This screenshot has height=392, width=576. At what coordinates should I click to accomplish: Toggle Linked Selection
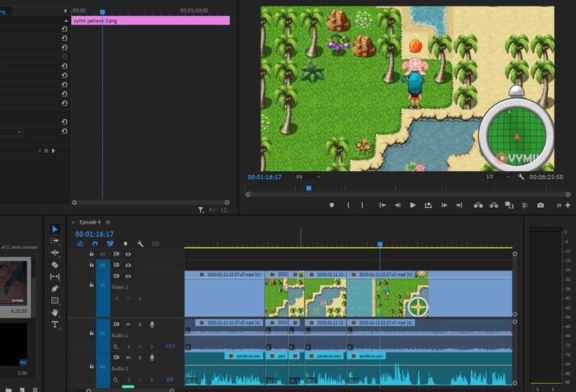coord(110,244)
